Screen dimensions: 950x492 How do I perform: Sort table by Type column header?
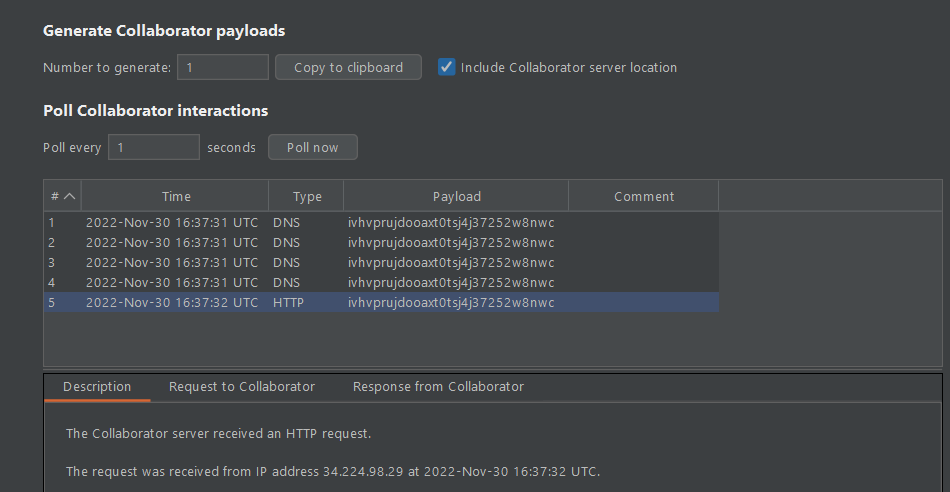[x=307, y=196]
